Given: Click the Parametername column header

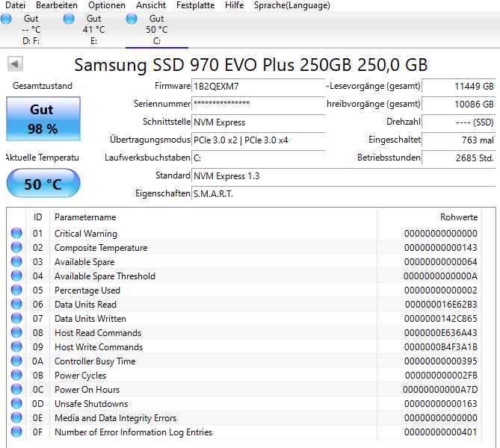Looking at the screenshot, I should (x=213, y=217).
